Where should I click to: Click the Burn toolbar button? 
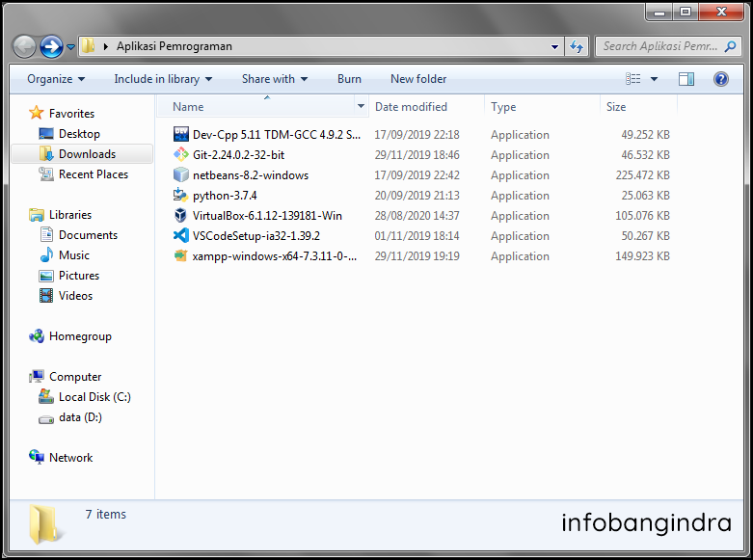point(349,79)
